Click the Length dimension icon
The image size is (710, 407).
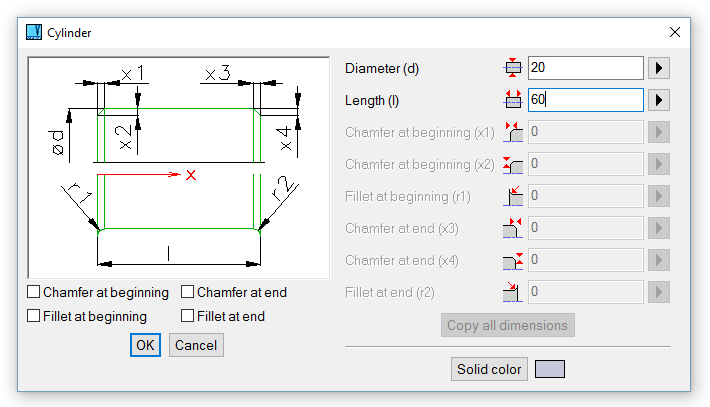tap(513, 100)
